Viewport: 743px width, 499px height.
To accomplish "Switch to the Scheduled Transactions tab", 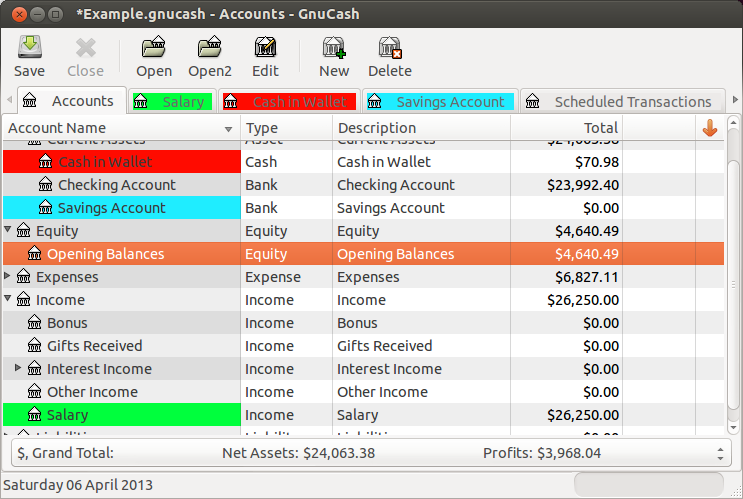I will tap(623, 101).
